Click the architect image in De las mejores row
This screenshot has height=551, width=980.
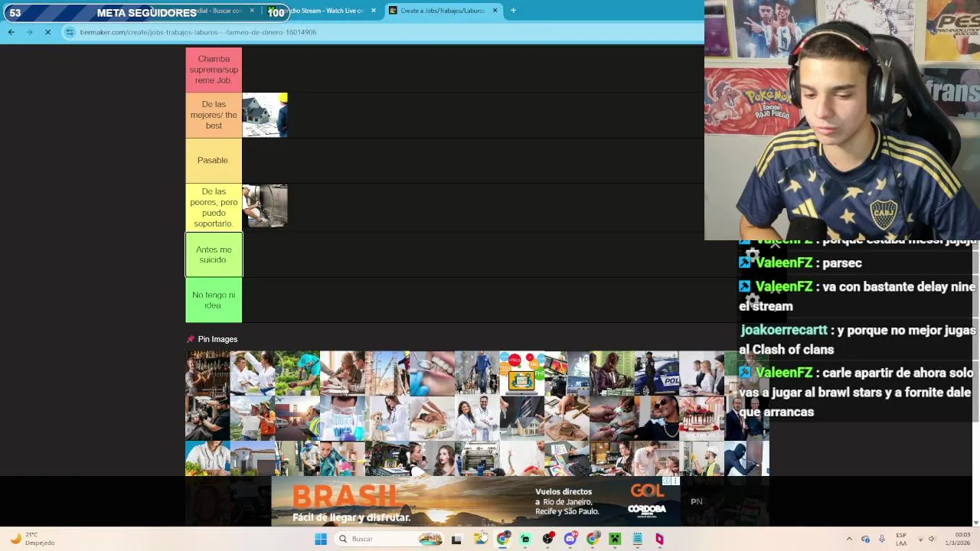point(265,115)
